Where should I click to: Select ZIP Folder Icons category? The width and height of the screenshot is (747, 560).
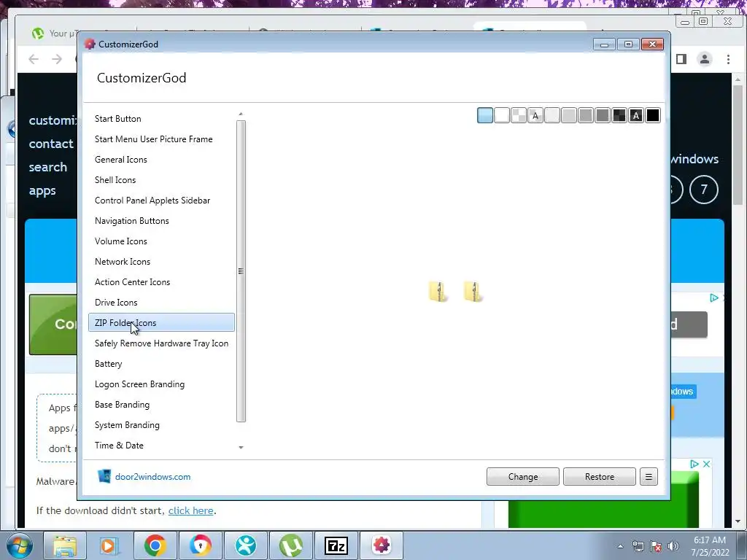161,323
